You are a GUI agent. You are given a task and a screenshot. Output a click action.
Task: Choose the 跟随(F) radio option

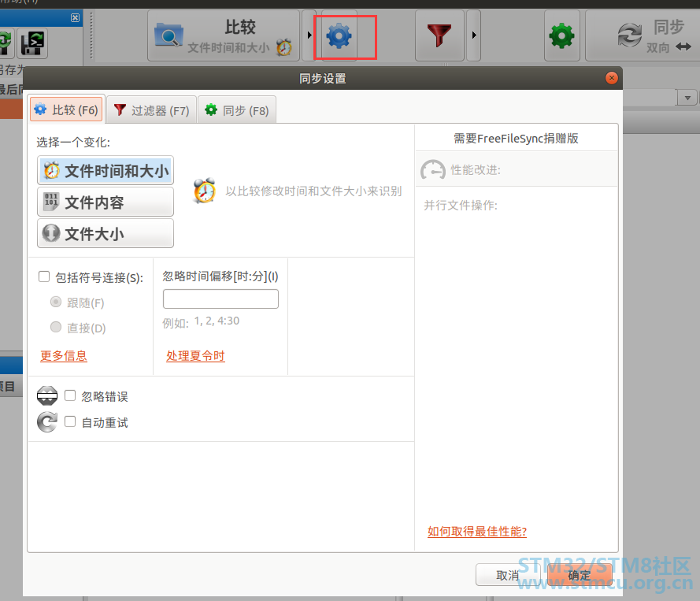tap(56, 302)
